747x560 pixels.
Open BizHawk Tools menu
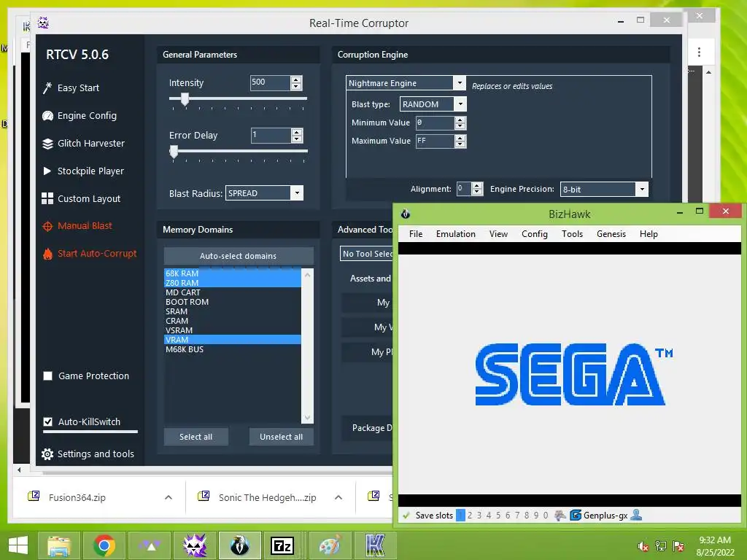[572, 234]
